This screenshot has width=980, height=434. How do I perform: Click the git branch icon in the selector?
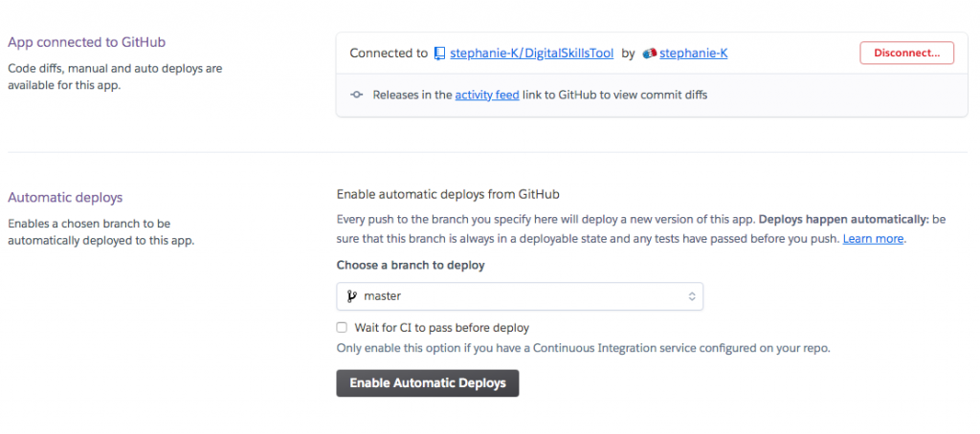pos(352,296)
